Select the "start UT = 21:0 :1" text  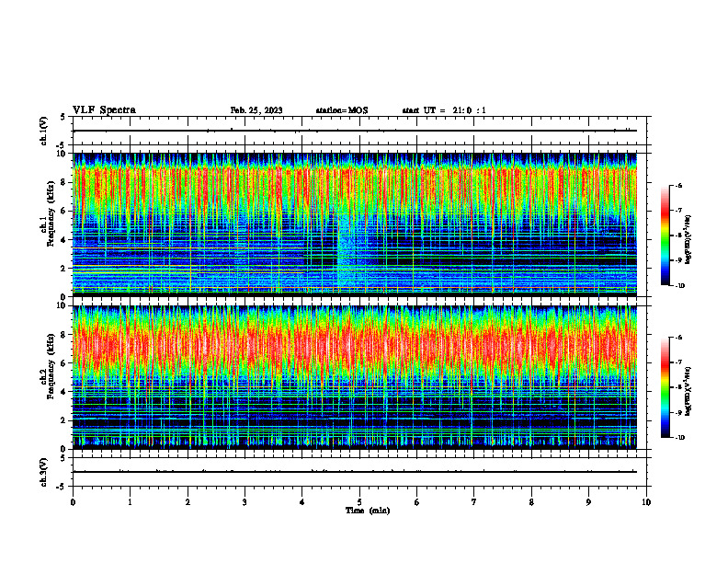click(x=444, y=110)
